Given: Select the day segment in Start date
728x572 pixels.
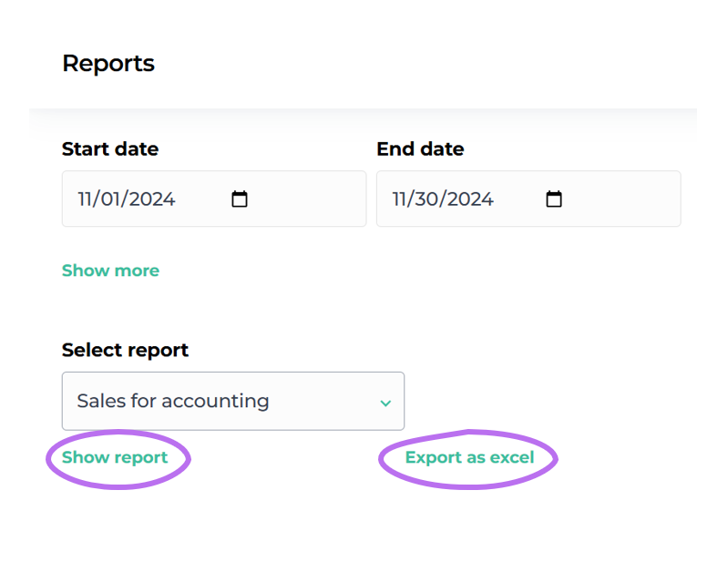Looking at the screenshot, I should (116, 199).
